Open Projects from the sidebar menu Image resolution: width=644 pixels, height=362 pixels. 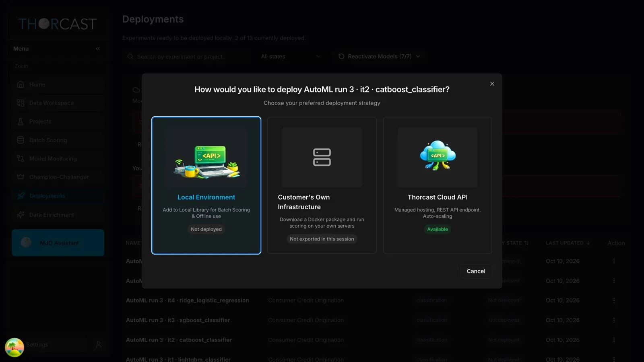(x=58, y=121)
